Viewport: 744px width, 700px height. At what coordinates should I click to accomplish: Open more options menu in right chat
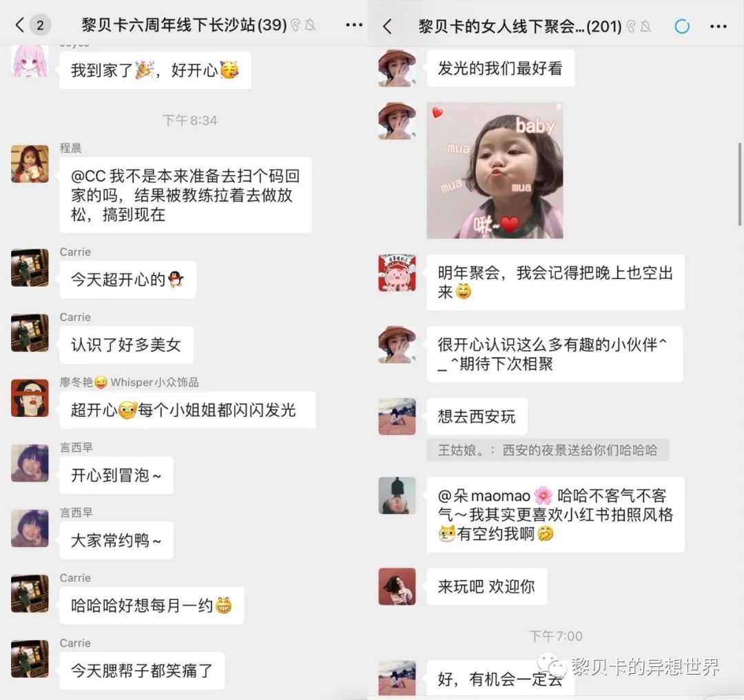[718, 27]
